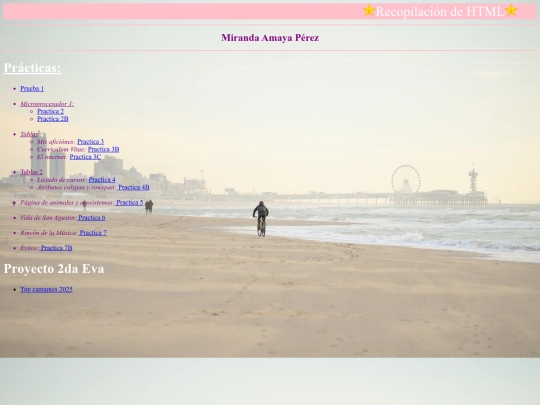Visit the 'Practica 3C' link
Viewport: 540px width, 405px height.
tap(85, 157)
